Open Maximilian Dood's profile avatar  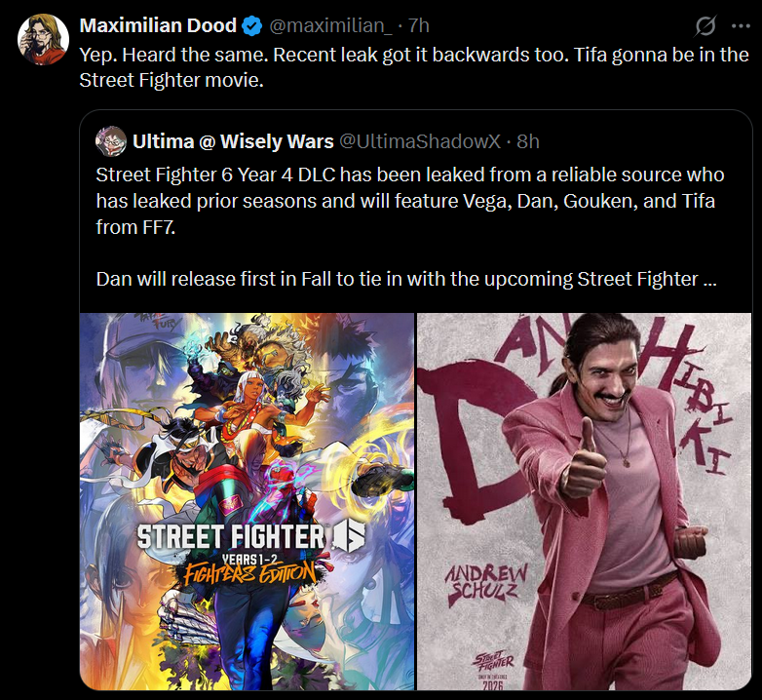click(43, 39)
